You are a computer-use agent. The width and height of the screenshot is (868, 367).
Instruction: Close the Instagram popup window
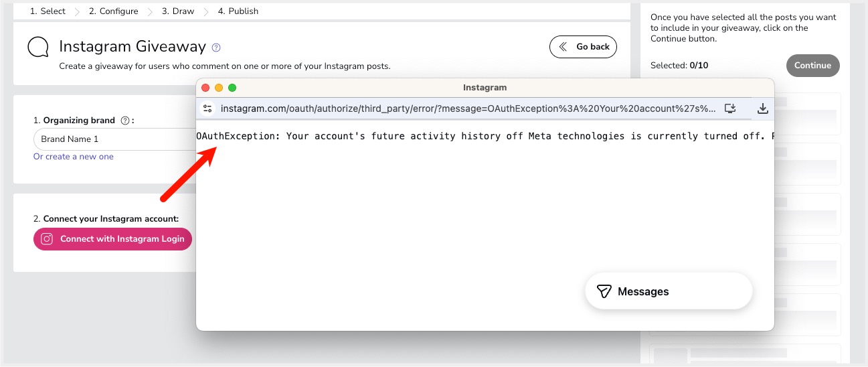tap(205, 88)
